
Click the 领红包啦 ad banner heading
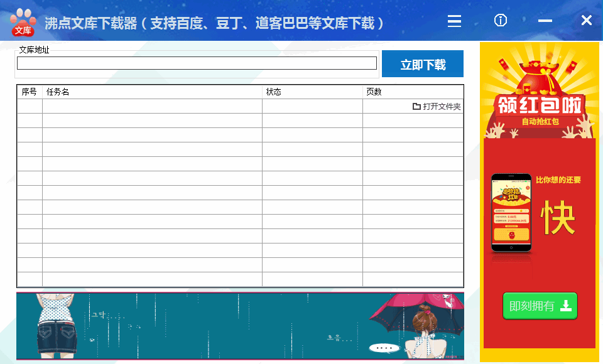coord(540,105)
